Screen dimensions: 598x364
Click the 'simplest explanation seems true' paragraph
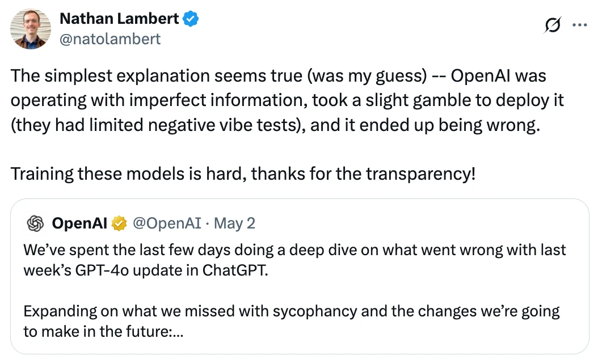(287, 100)
